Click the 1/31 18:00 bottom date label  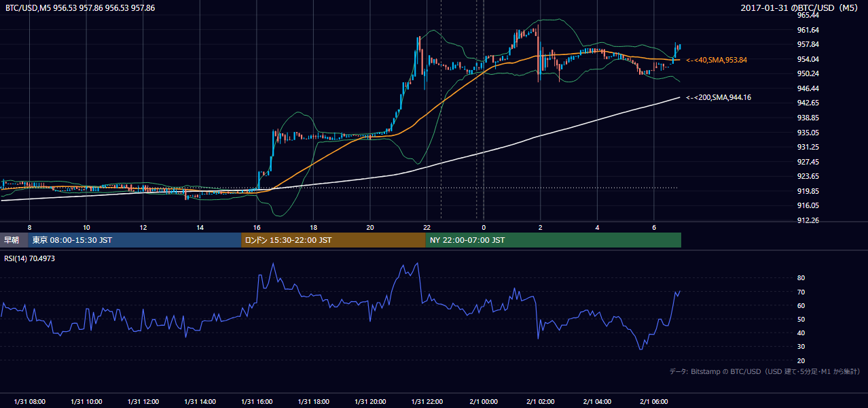click(314, 402)
